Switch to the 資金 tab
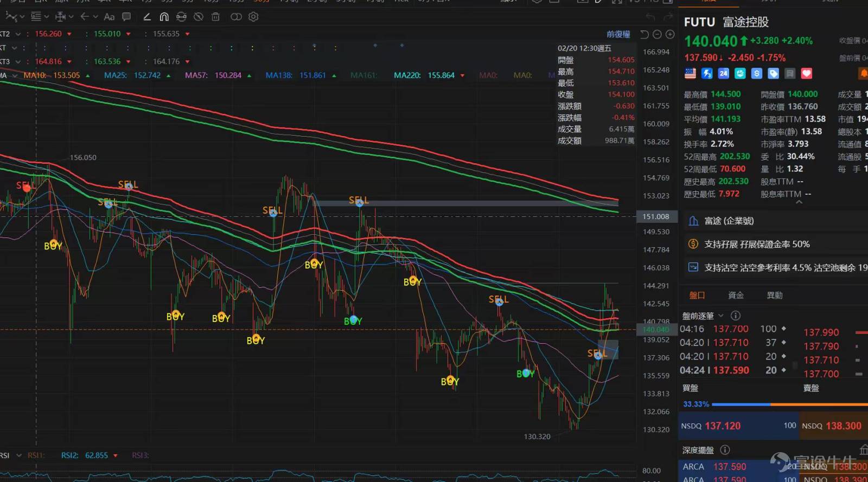The height and width of the screenshot is (482, 868). [736, 295]
